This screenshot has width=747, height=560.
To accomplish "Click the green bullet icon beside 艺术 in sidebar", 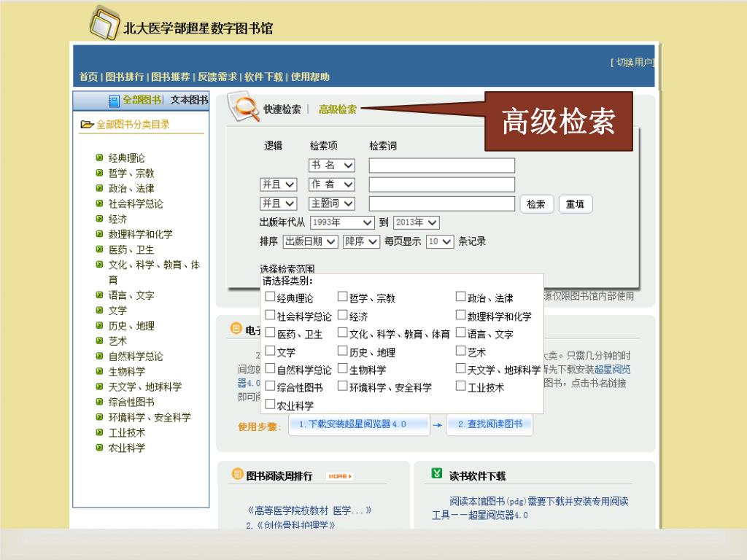I will [x=99, y=341].
